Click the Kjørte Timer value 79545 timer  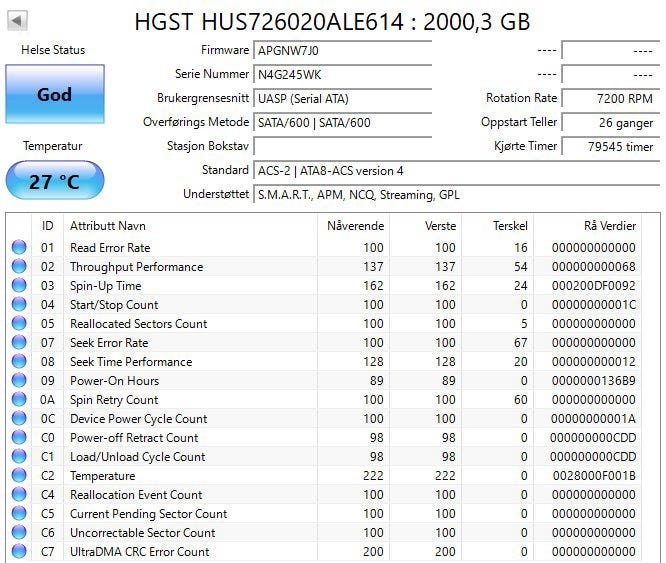[x=611, y=146]
